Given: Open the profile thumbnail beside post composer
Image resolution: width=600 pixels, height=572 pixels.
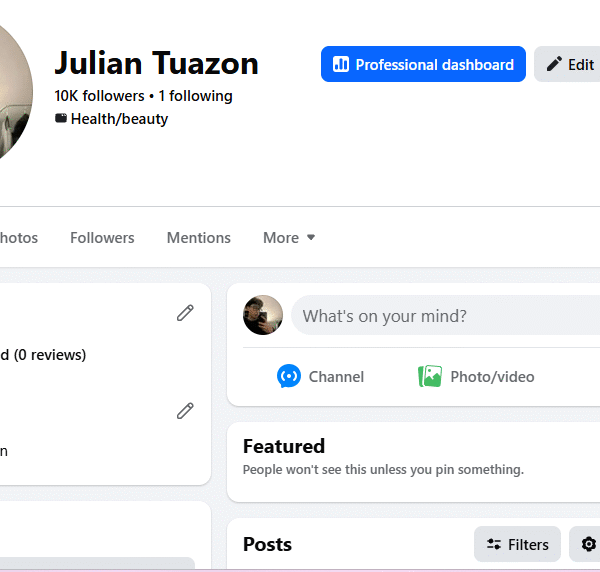Looking at the screenshot, I should 263,315.
